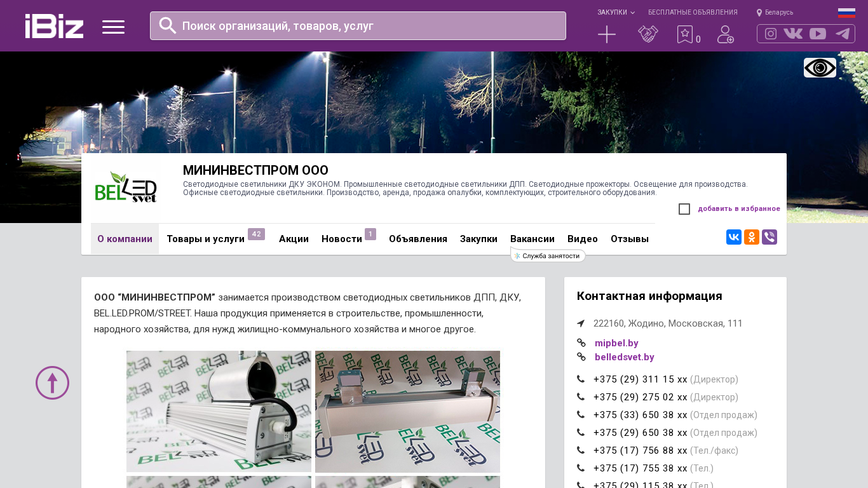Open the mipbel.by website link
The image size is (868, 488).
[x=616, y=343]
